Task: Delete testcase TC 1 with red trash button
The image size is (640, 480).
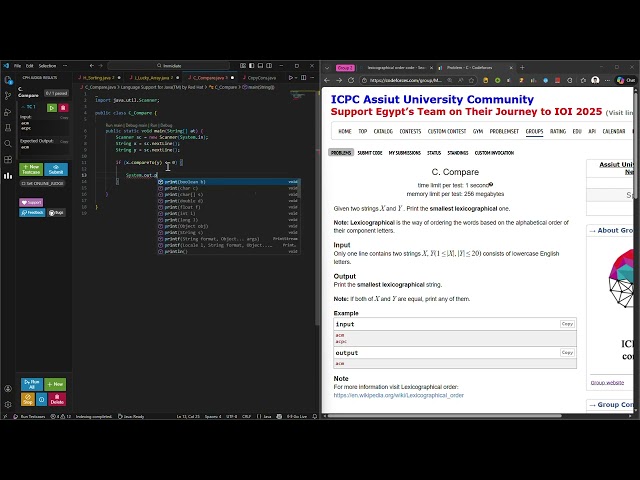Action: [x=63, y=108]
